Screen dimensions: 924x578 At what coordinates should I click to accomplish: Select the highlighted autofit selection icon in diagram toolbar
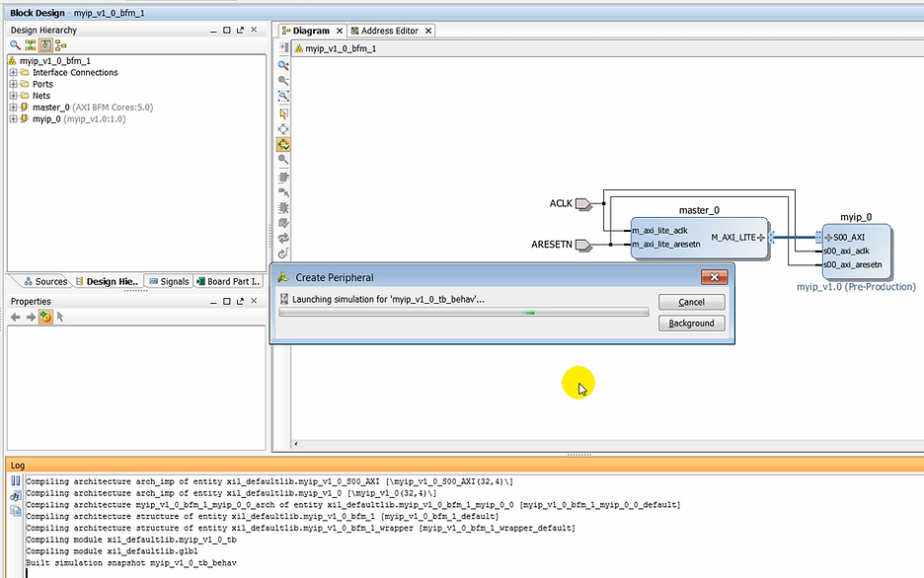[283, 144]
